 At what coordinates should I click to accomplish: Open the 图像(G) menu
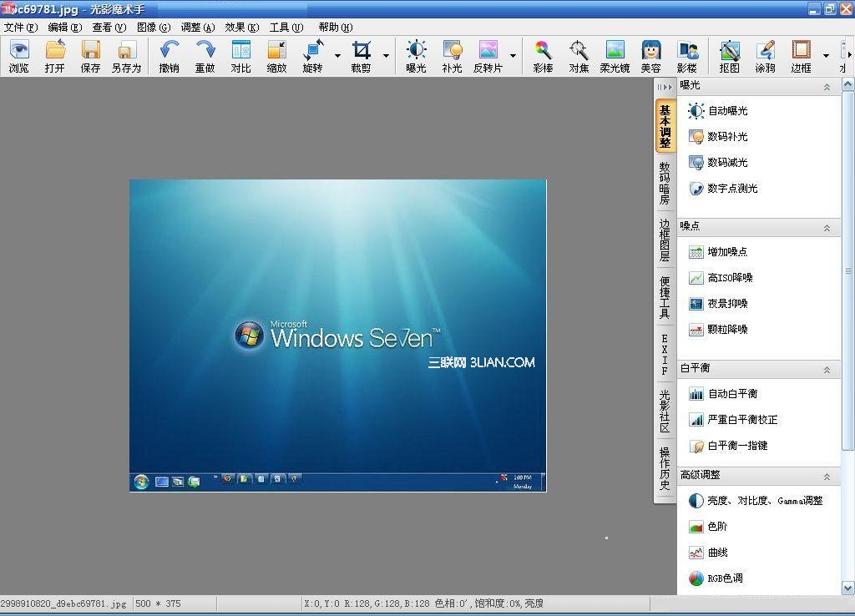pos(154,28)
